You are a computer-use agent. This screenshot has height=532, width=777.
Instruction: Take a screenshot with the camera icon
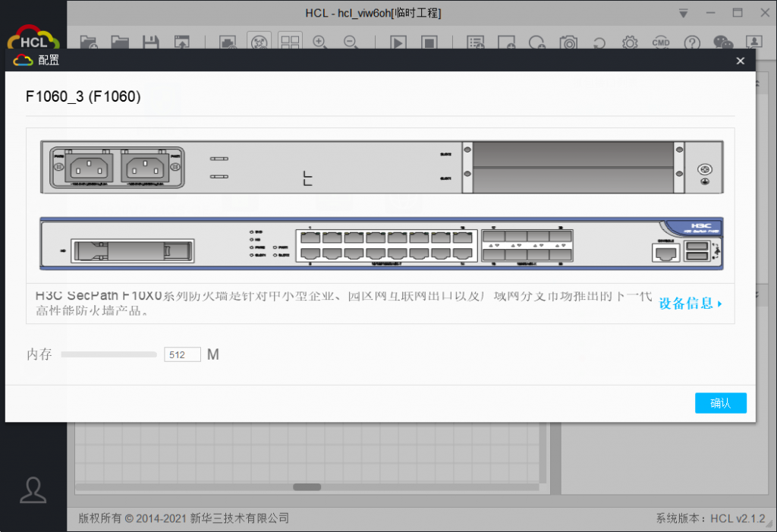coord(568,42)
